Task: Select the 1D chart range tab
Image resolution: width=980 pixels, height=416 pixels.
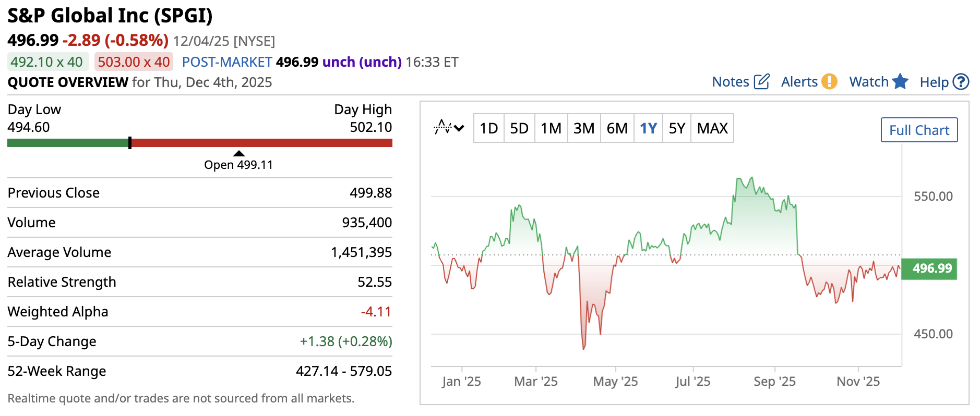Action: coord(488,128)
